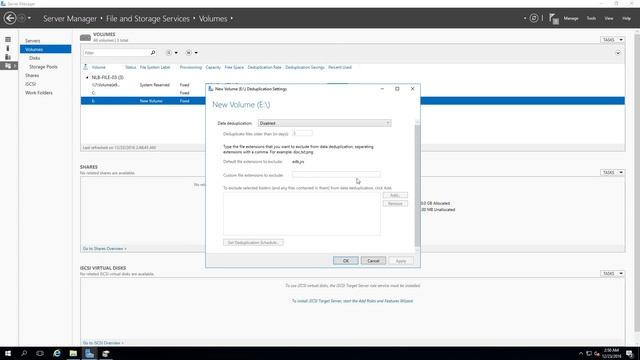Select the All Servers icon in left rail
The width and height of the screenshot is (640, 360).
point(8,57)
